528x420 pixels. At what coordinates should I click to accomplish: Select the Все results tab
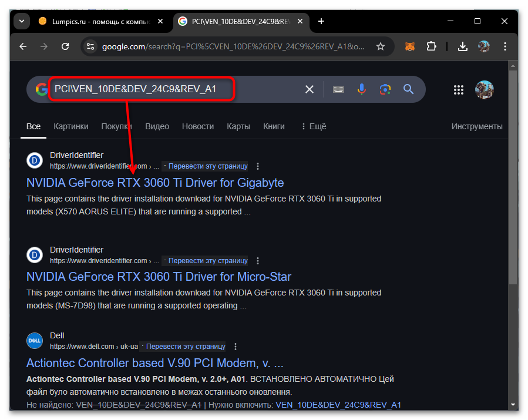click(x=33, y=127)
